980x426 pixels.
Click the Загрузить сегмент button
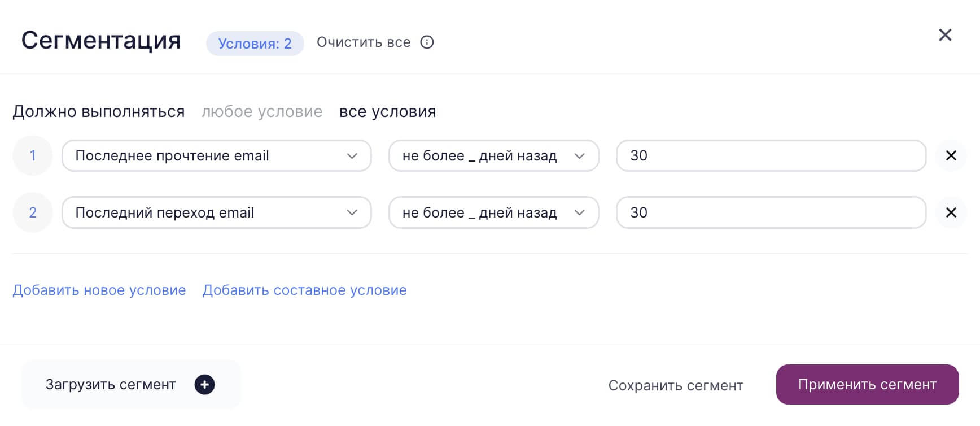131,385
